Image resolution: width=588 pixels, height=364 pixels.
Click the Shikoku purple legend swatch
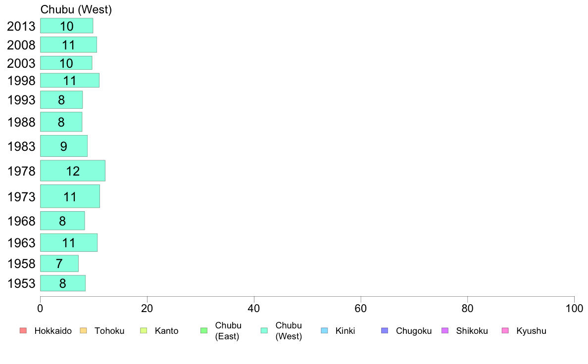[x=445, y=331]
